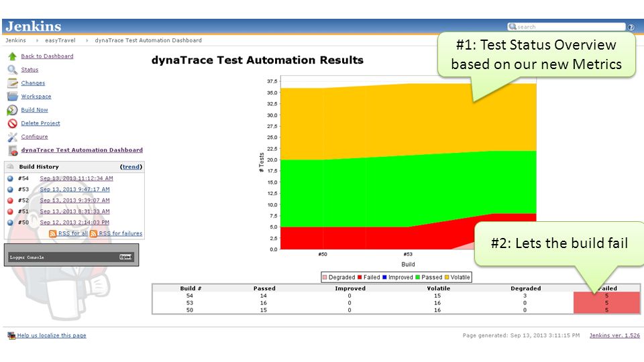644x362 pixels.
Task: Click the Build Now clock icon
Action: pos(12,110)
